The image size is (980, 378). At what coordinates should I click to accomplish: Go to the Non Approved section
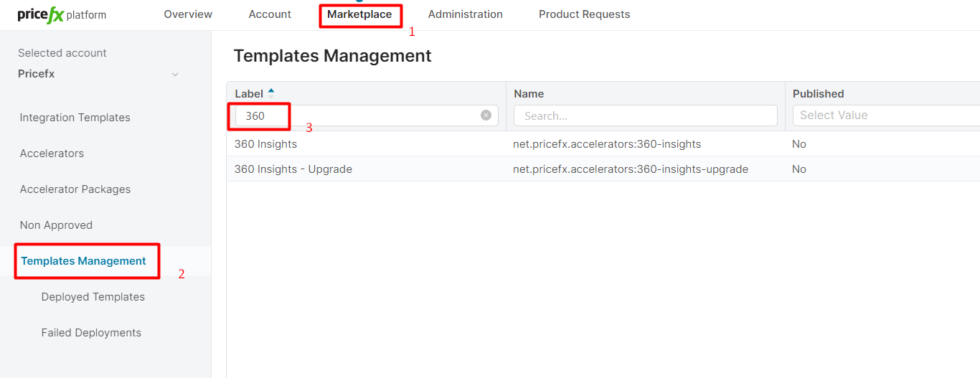coord(56,225)
